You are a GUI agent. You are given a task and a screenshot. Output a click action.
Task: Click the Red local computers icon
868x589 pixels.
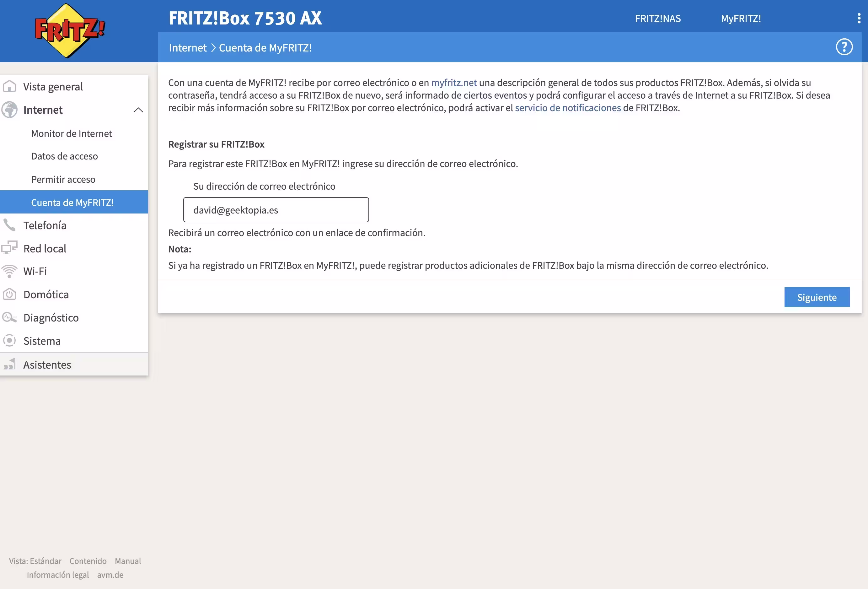pos(9,248)
